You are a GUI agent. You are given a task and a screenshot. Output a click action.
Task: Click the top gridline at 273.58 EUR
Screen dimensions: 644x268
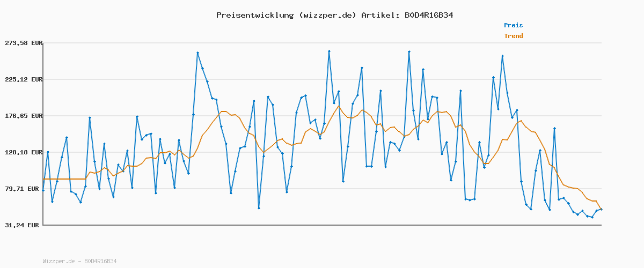[x=322, y=43]
